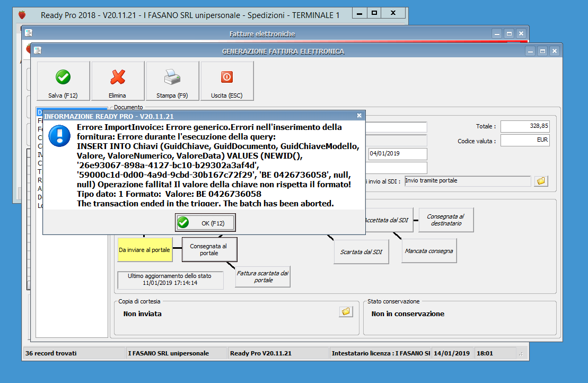Close the Informazione Ready Pro dialog
588x383 pixels.
(359, 116)
